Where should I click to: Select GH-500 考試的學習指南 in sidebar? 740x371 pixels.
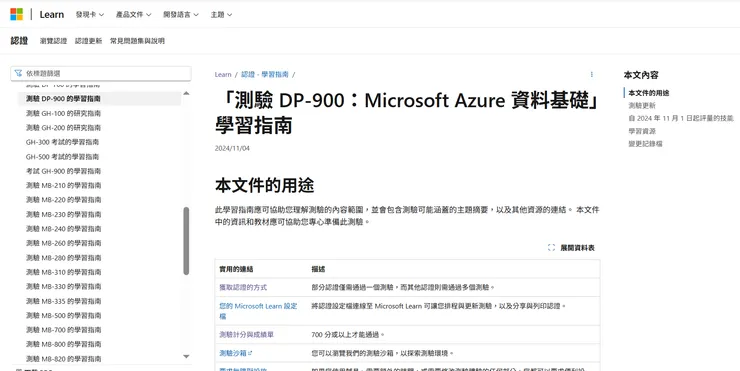pos(62,157)
